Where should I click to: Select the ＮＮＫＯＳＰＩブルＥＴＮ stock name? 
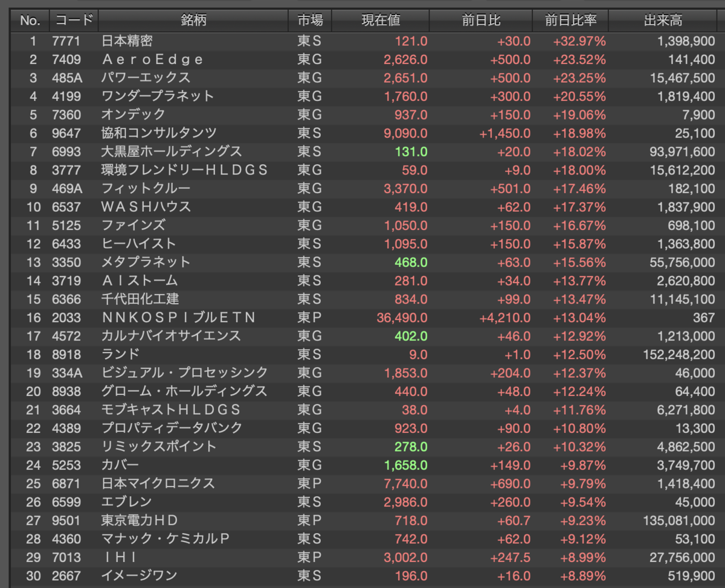[x=178, y=318]
